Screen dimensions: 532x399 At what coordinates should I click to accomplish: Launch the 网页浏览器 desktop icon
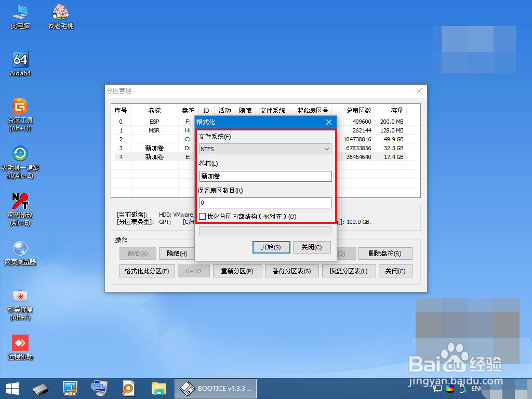pyautogui.click(x=20, y=253)
